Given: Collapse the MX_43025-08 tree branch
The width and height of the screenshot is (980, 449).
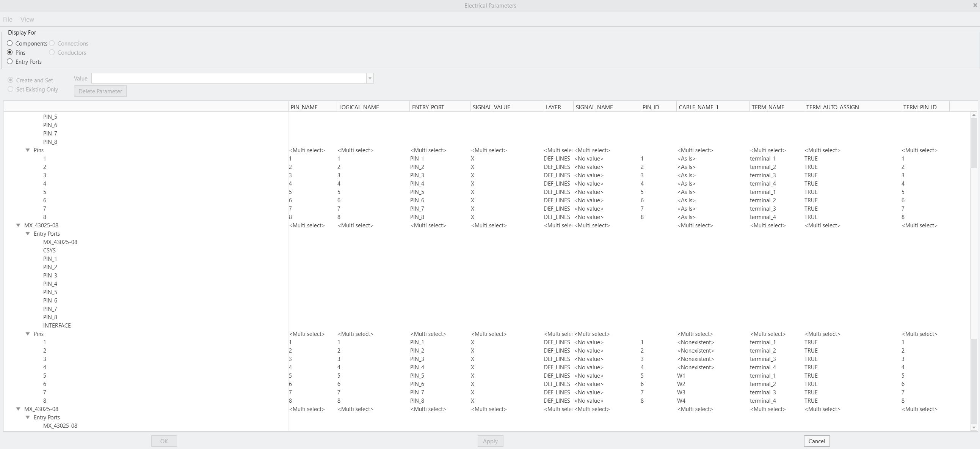Looking at the screenshot, I should tap(18, 225).
